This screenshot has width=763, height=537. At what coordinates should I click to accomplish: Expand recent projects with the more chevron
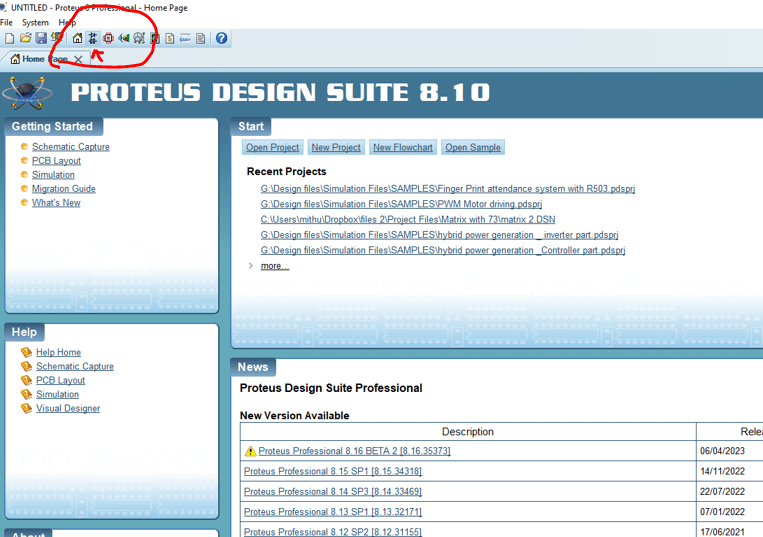coord(251,266)
